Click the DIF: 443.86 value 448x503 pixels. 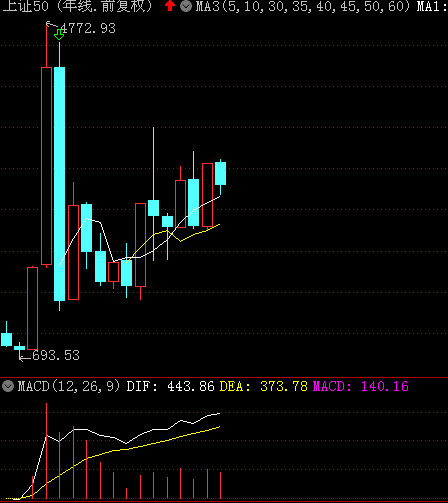click(170, 387)
